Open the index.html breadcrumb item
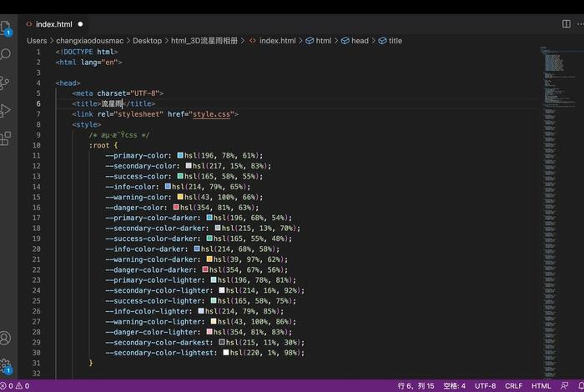584x392 pixels. [x=273, y=41]
